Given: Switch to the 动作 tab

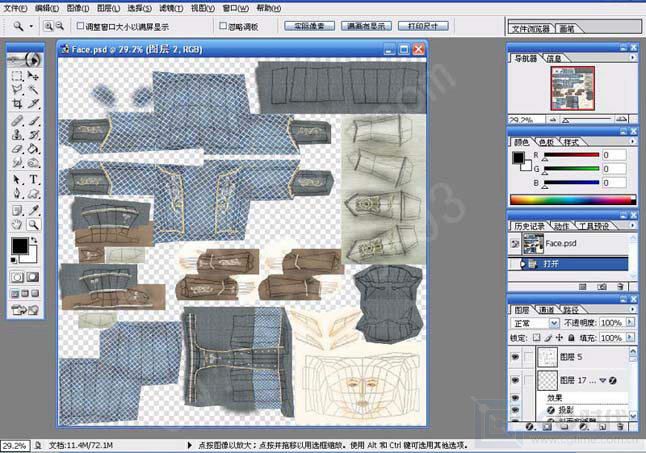Looking at the screenshot, I should point(561,226).
